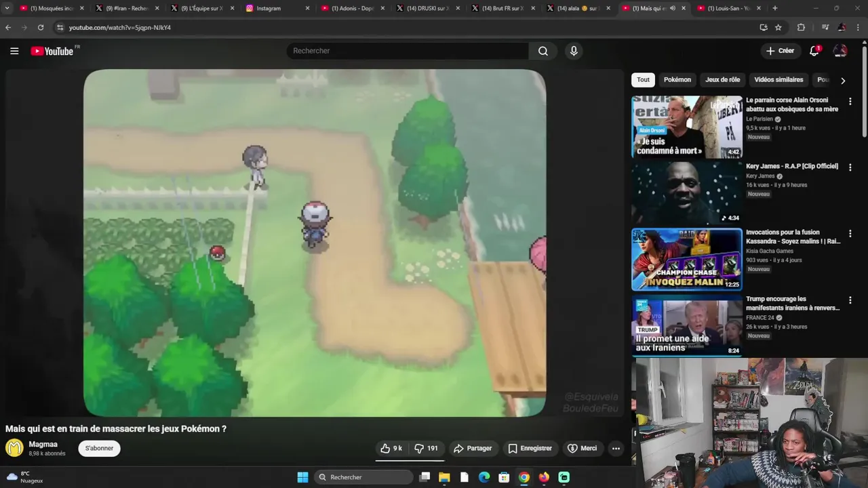The image size is (868, 488).
Task: Open the YouTube guide hamburger menu
Action: tap(14, 51)
